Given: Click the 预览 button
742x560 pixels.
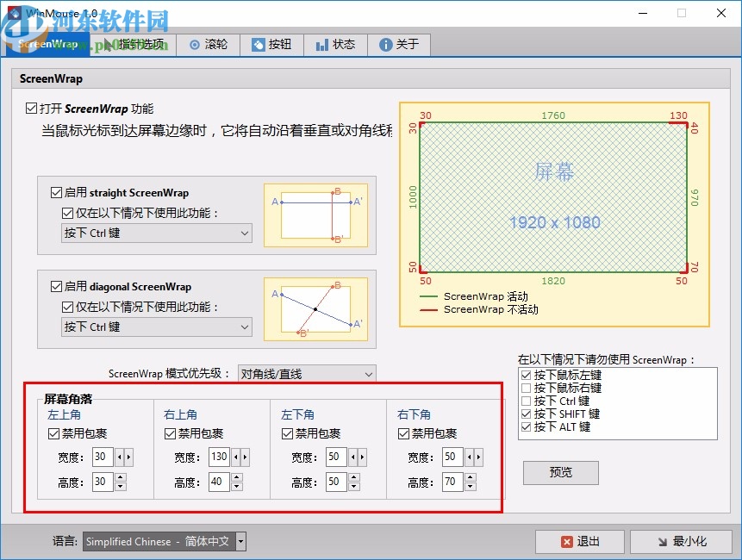Looking at the screenshot, I should (x=561, y=472).
